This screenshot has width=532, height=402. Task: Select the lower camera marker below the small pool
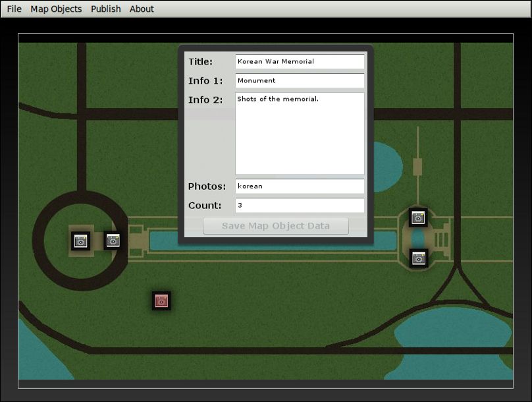419,258
